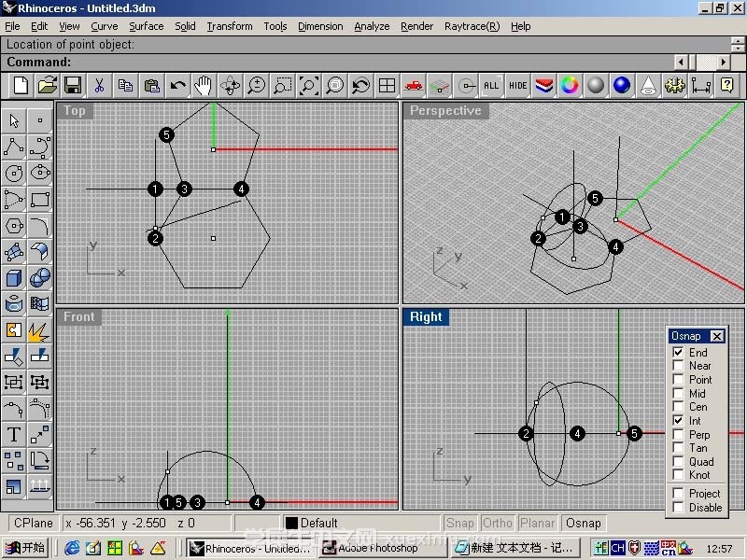Open the Raytrace(R) menu
Viewport: 747px width, 560px height.
point(472,26)
